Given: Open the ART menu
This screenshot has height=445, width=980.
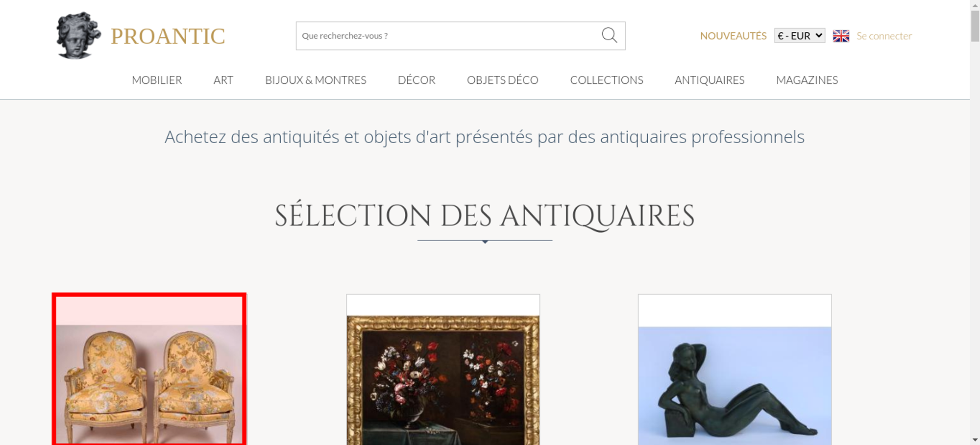Looking at the screenshot, I should pyautogui.click(x=223, y=80).
